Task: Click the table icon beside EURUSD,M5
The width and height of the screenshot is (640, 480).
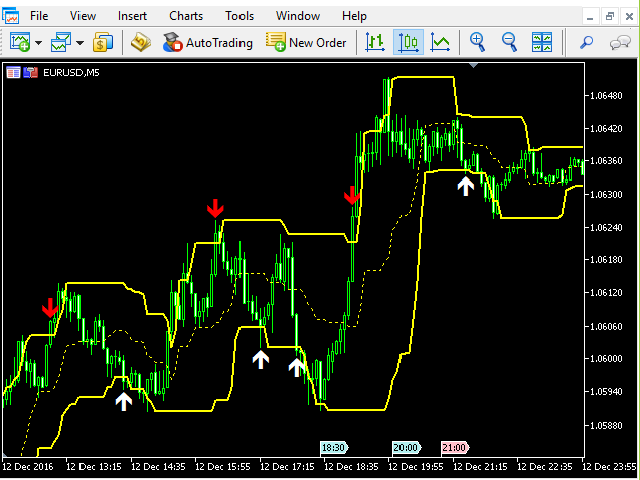Action: 13,73
